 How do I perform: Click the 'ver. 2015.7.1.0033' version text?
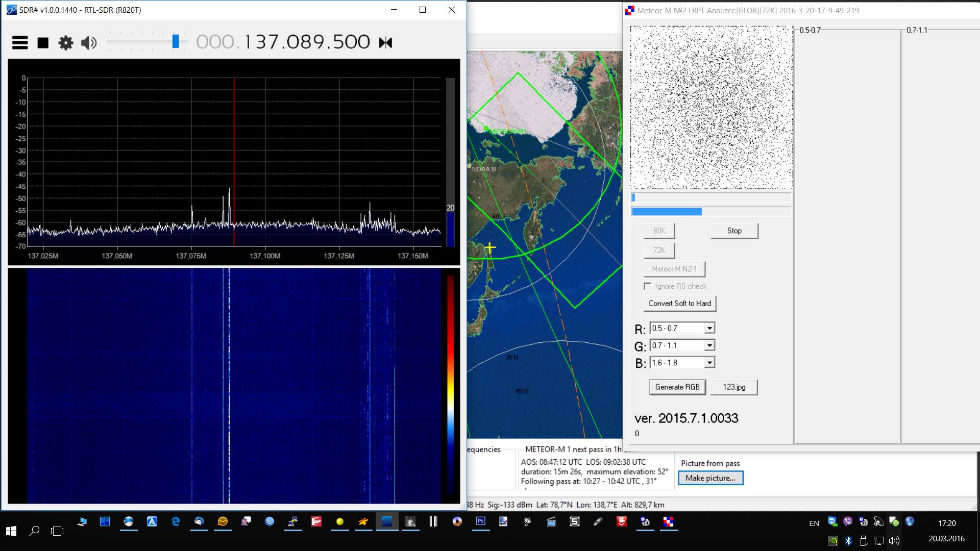point(686,418)
